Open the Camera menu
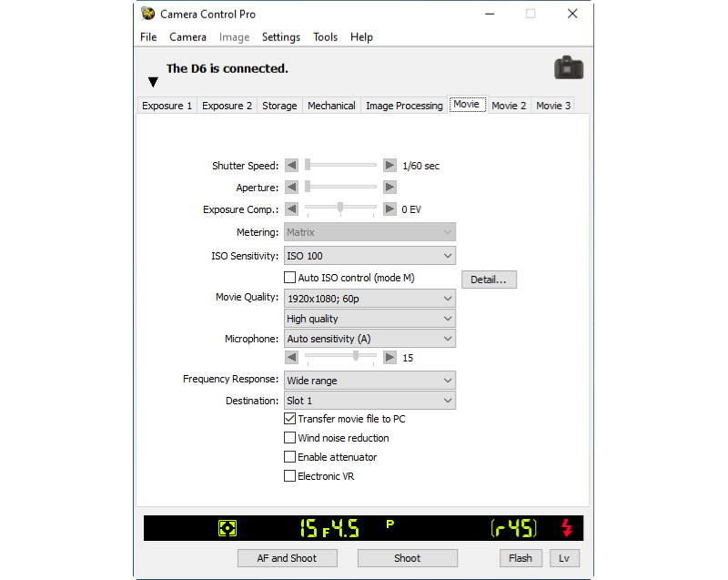Image resolution: width=728 pixels, height=580 pixels. click(187, 37)
